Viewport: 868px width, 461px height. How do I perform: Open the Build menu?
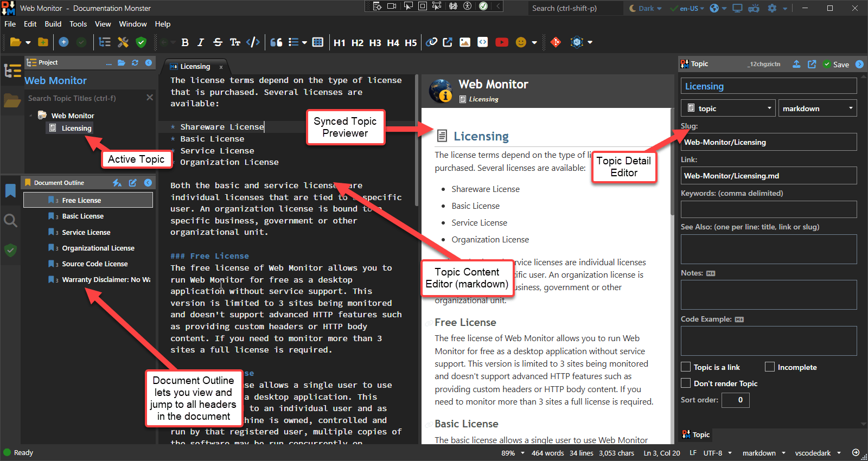(53, 24)
